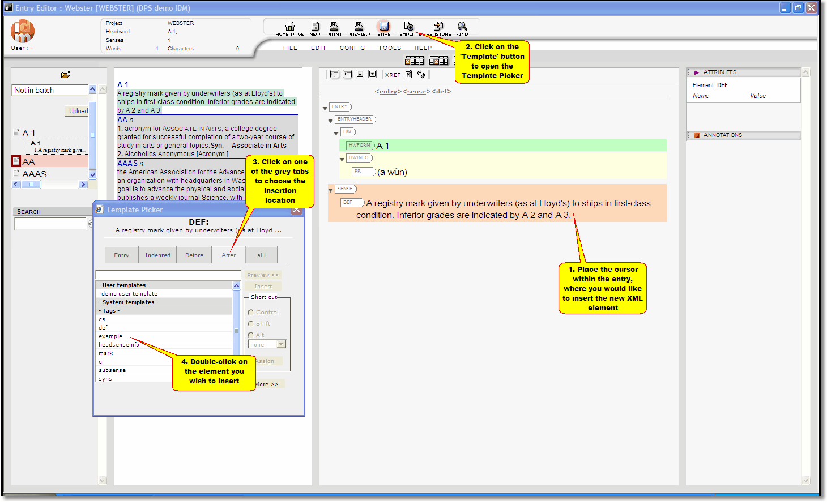The image size is (827, 504).
Task: Collapse the SENSE node triangle
Action: [x=331, y=190]
